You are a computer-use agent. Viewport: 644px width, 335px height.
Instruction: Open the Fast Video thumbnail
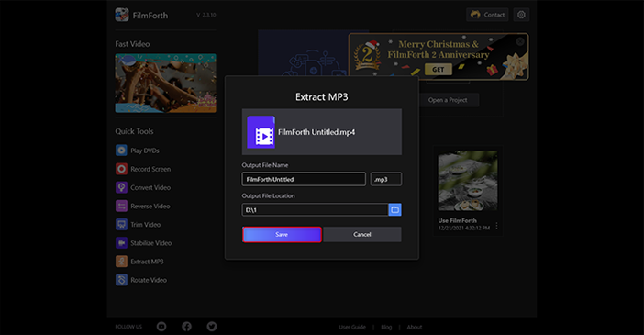[165, 83]
